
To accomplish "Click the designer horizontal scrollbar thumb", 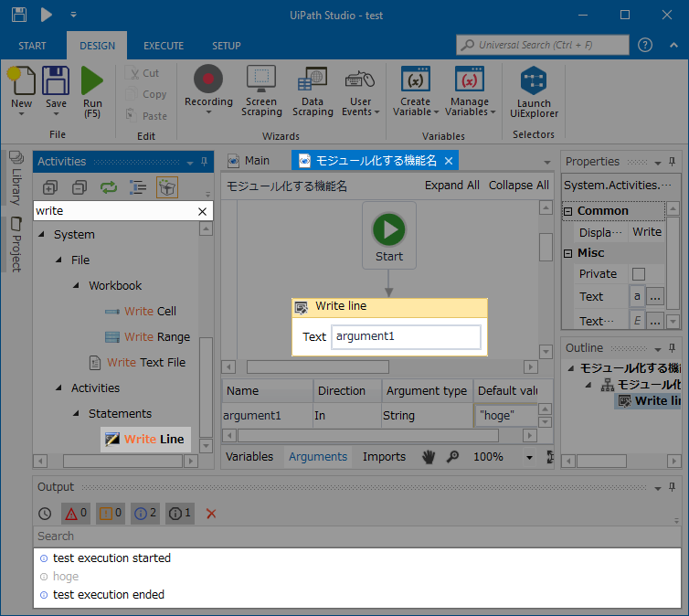I will 318,366.
